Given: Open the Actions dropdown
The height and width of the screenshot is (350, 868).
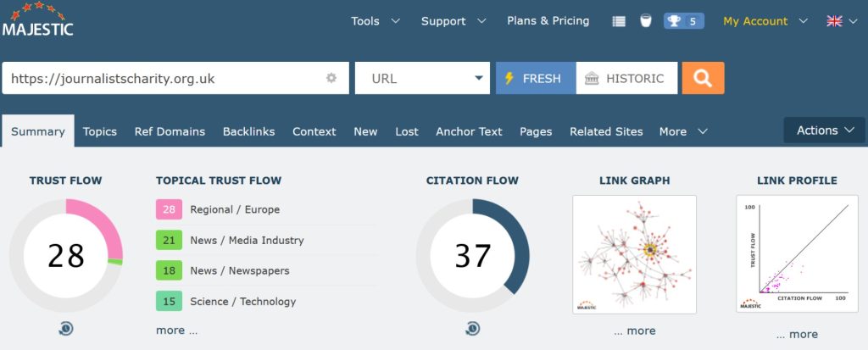Looking at the screenshot, I should point(824,131).
